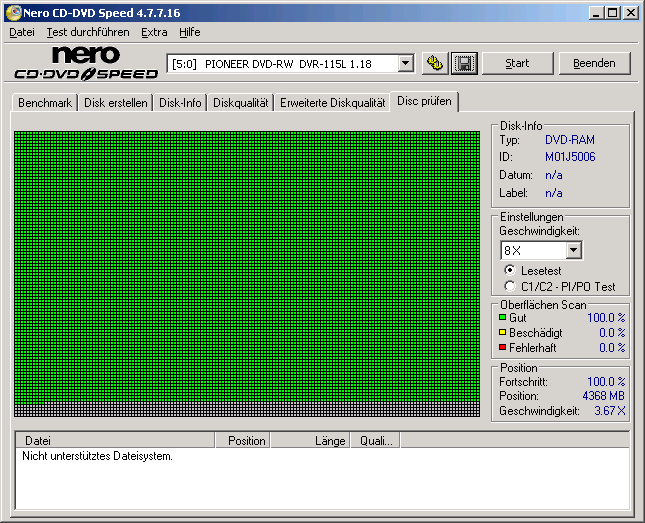Open the Datei menu
The image size is (645, 523).
tap(22, 32)
